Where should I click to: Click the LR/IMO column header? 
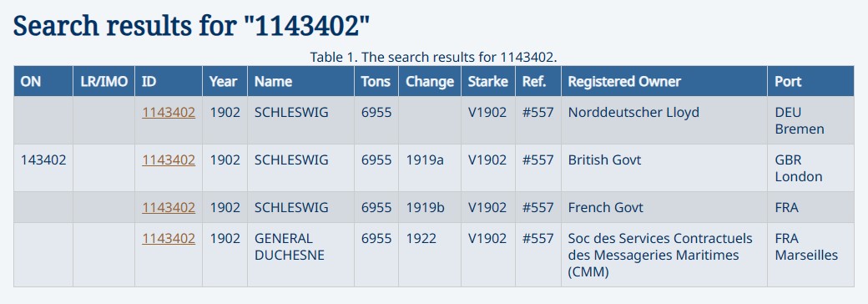click(x=104, y=81)
